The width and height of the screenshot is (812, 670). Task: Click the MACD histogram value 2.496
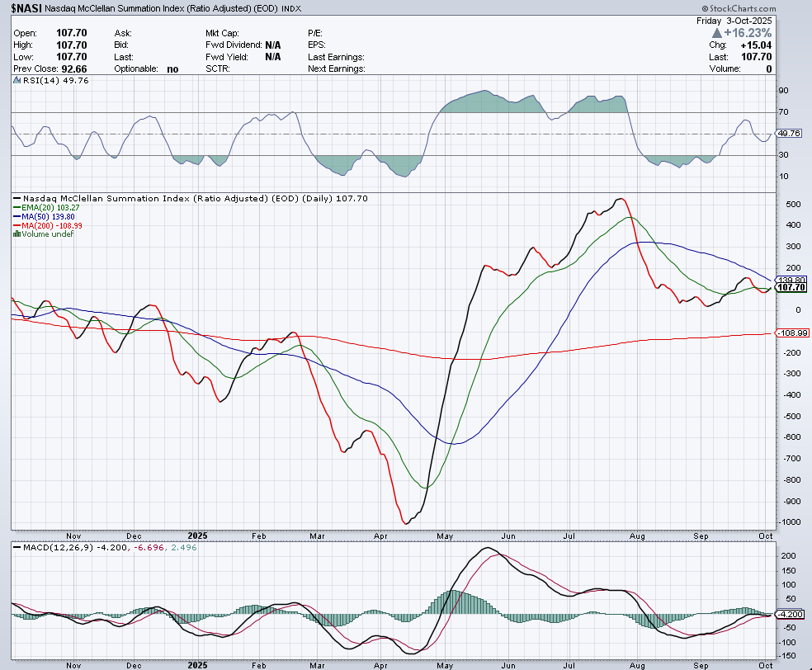pyautogui.click(x=184, y=547)
